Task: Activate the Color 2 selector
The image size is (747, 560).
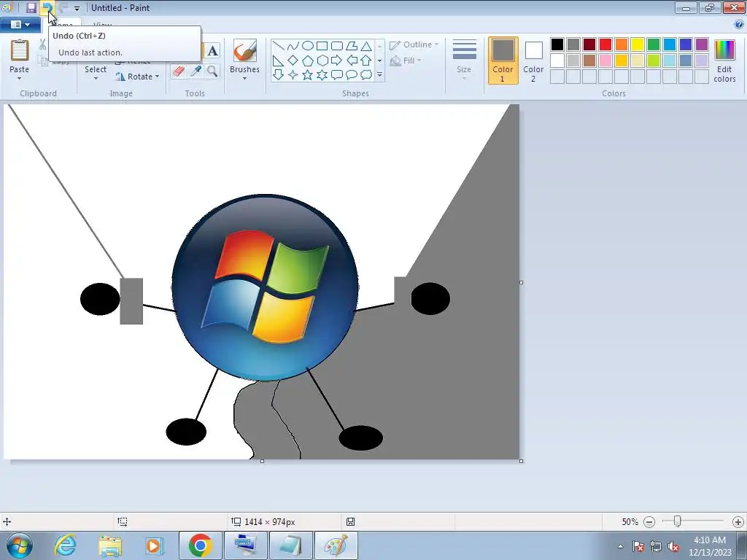Action: (533, 61)
